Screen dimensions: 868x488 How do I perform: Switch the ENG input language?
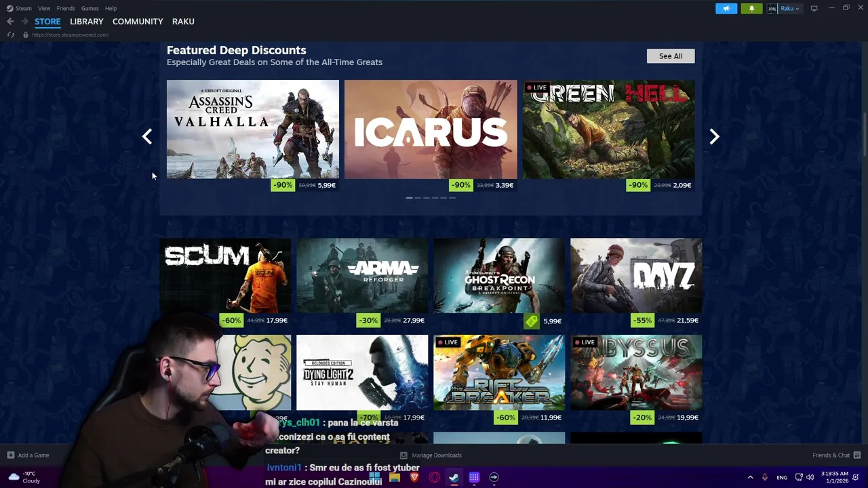click(x=782, y=477)
